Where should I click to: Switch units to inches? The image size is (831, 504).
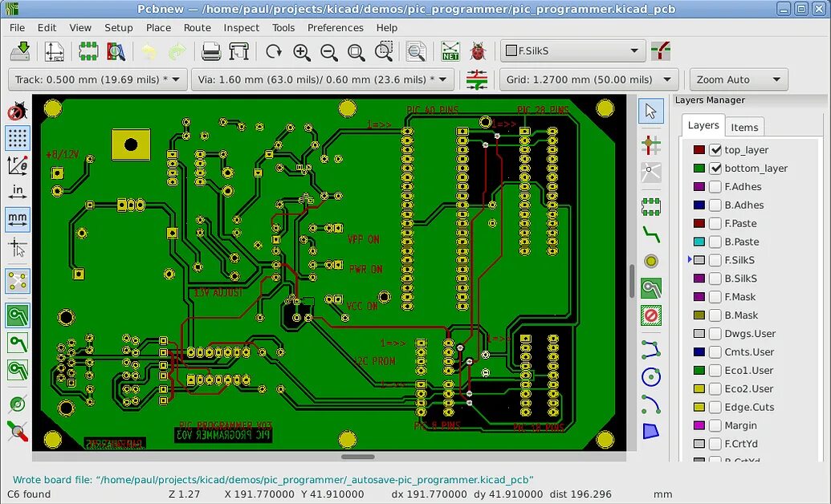tap(18, 192)
